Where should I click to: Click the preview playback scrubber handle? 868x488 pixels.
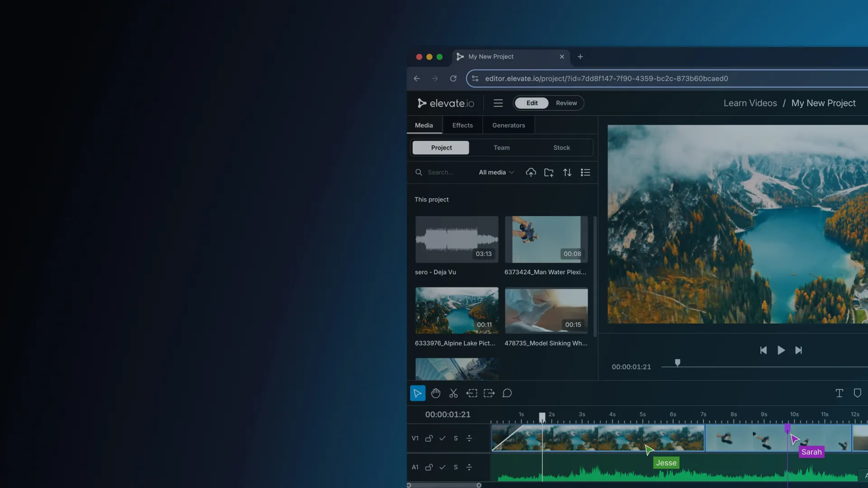(677, 362)
